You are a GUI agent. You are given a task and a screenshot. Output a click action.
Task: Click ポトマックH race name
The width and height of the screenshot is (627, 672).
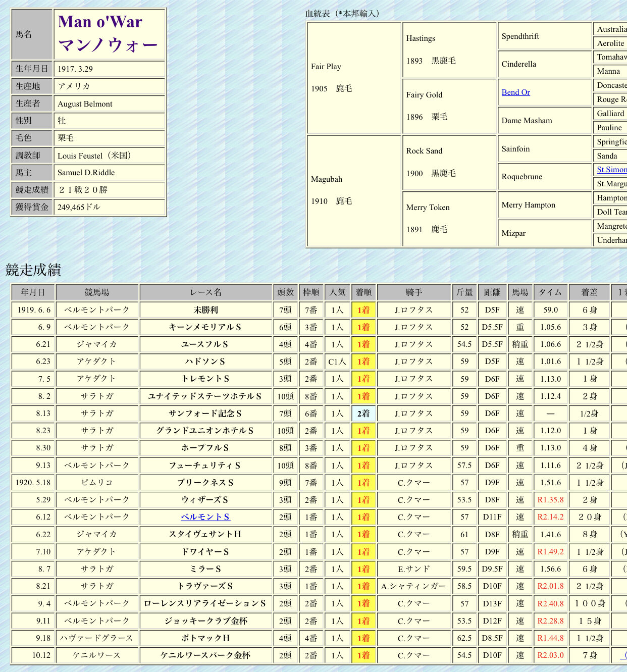click(205, 638)
